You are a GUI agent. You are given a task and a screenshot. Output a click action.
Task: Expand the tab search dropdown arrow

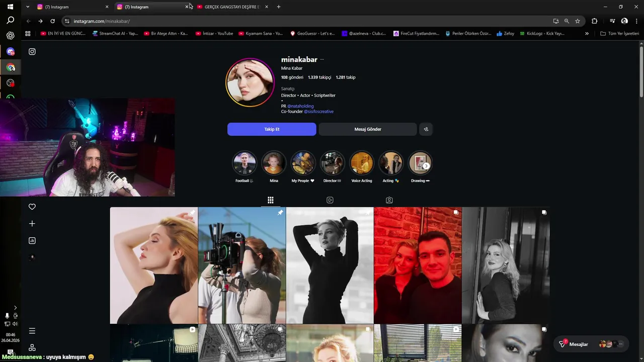28,7
